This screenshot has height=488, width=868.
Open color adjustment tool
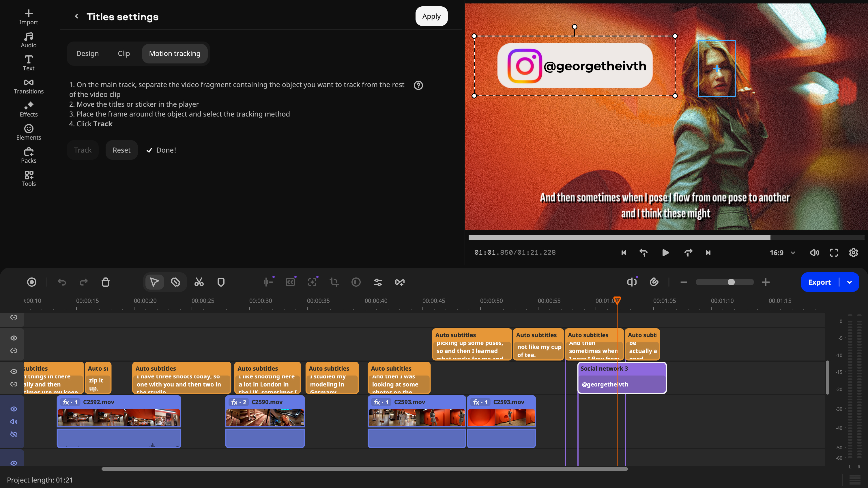pos(356,282)
